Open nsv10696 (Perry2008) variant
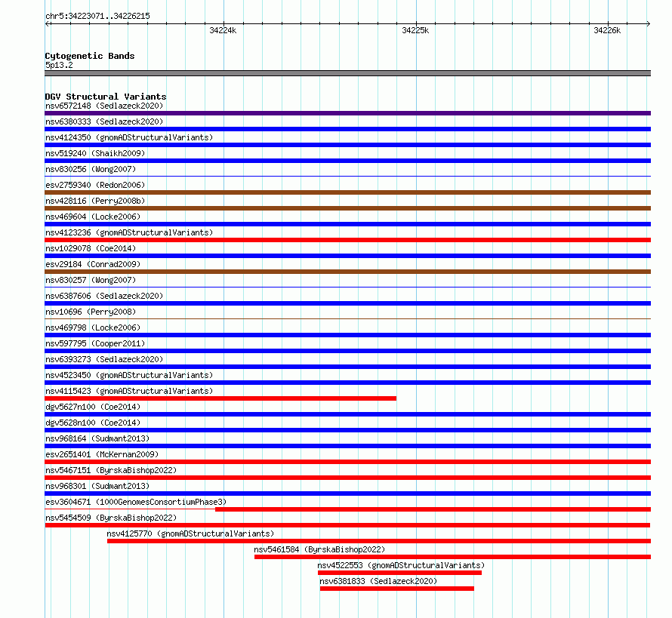The width and height of the screenshot is (672, 618). (x=91, y=312)
